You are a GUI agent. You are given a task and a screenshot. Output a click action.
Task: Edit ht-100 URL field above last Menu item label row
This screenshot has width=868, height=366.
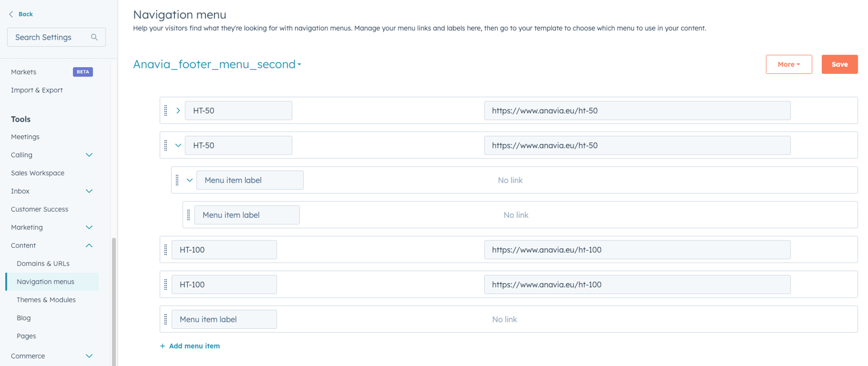point(637,285)
